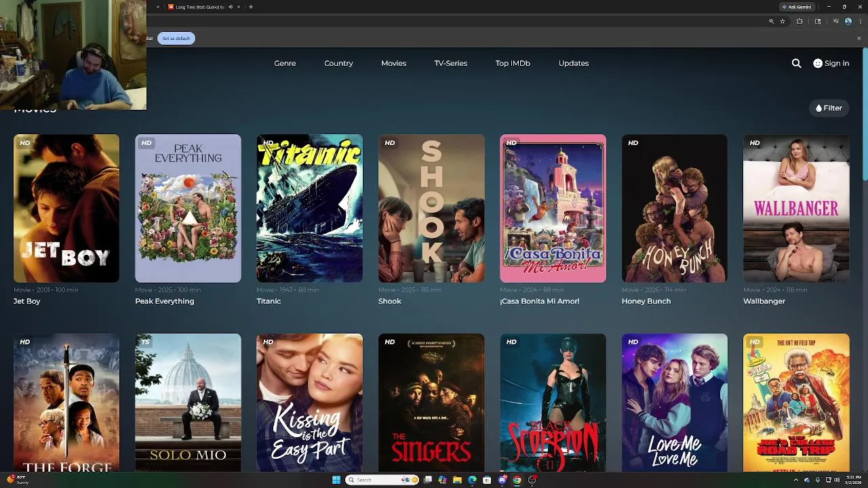Click the Sign in user icon
This screenshot has height=488, width=868.
point(818,63)
